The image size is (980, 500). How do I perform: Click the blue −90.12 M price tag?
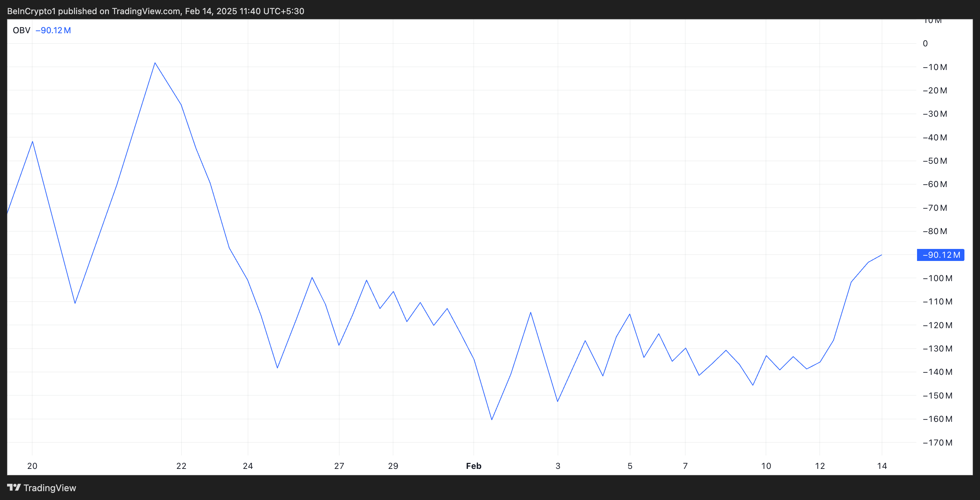pos(940,255)
